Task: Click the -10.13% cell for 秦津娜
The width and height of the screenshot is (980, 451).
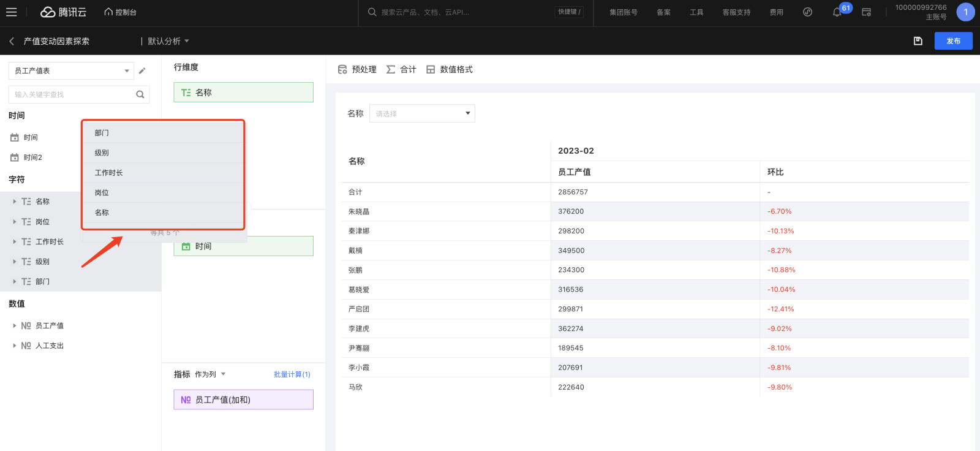Action: pos(780,231)
